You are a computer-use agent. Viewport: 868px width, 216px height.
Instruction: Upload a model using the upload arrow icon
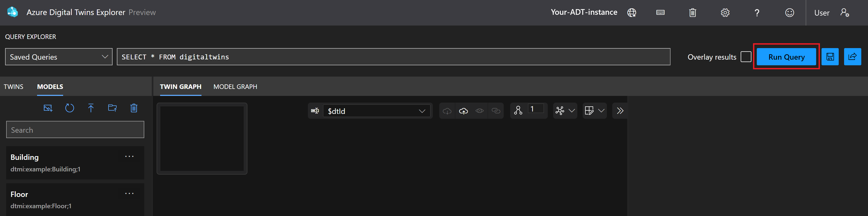pyautogui.click(x=91, y=108)
